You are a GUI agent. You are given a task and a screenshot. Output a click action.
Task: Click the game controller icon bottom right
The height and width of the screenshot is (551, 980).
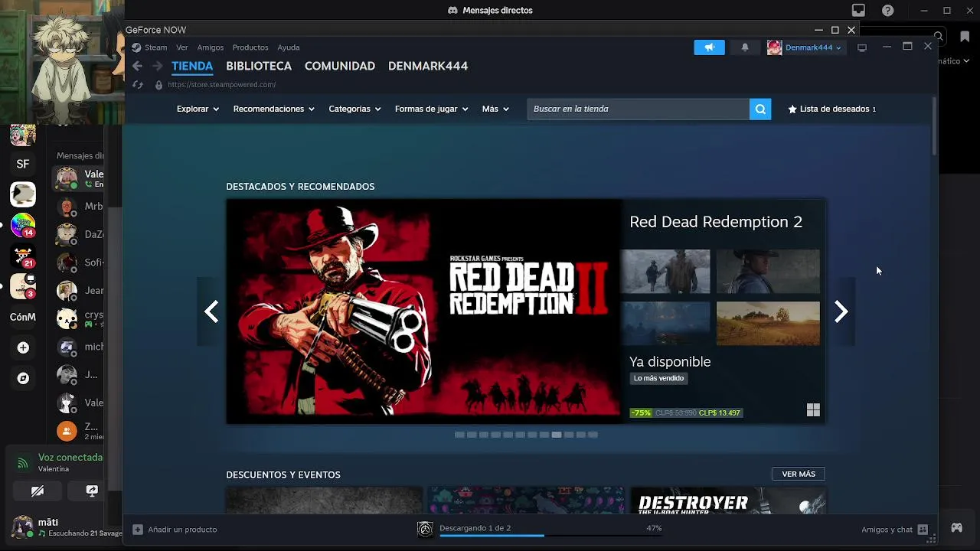957,528
